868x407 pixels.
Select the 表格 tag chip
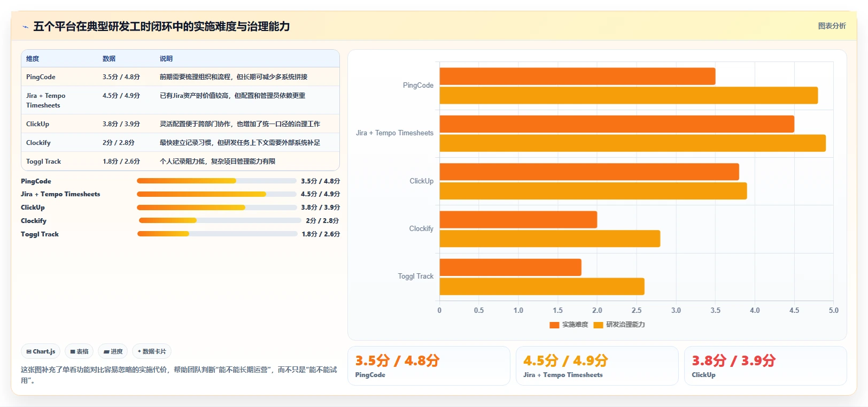click(x=79, y=351)
